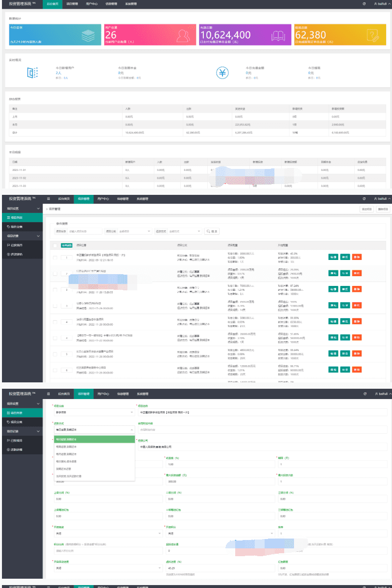This screenshot has width=392, height=588.
Task: Click the yen icon in the dashboard realtime overview
Action: tap(222, 73)
